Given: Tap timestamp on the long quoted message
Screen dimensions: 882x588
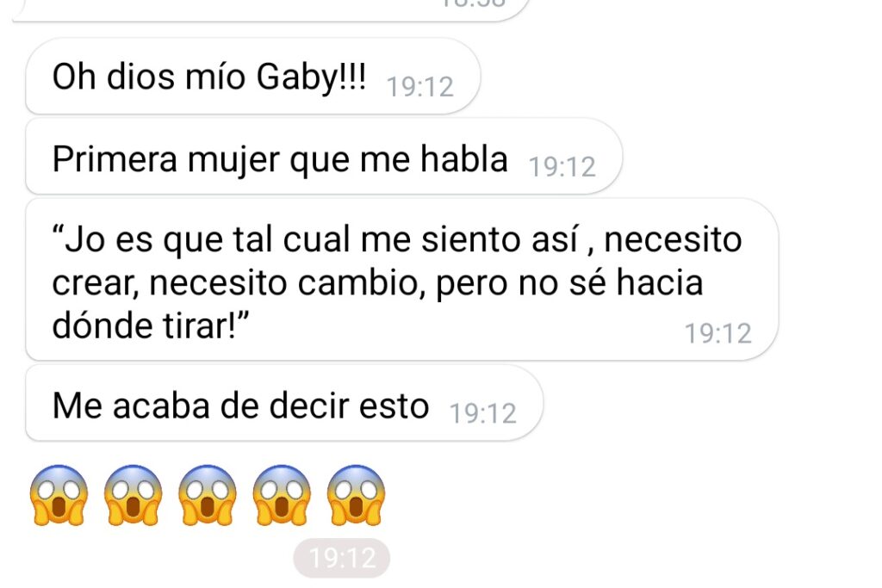Looking at the screenshot, I should point(717,334).
